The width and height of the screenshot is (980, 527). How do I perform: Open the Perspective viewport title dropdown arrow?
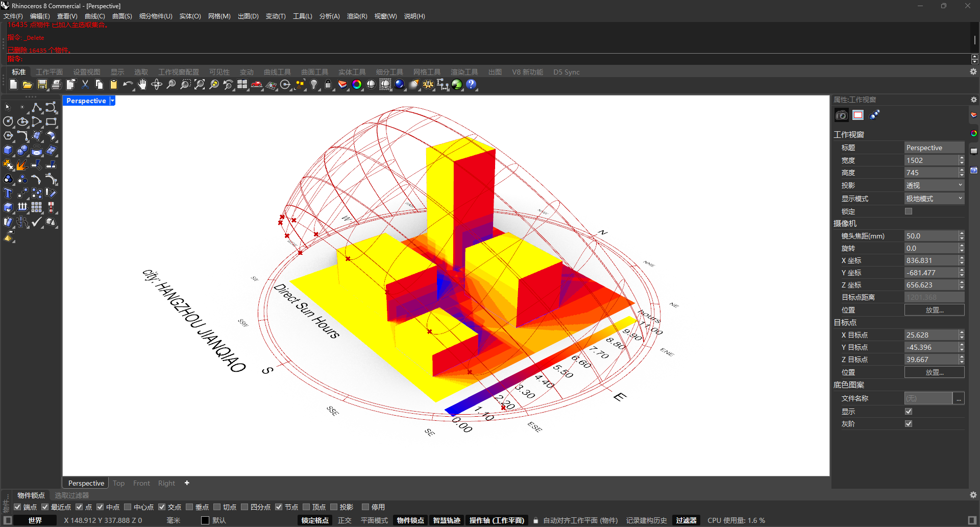[112, 101]
